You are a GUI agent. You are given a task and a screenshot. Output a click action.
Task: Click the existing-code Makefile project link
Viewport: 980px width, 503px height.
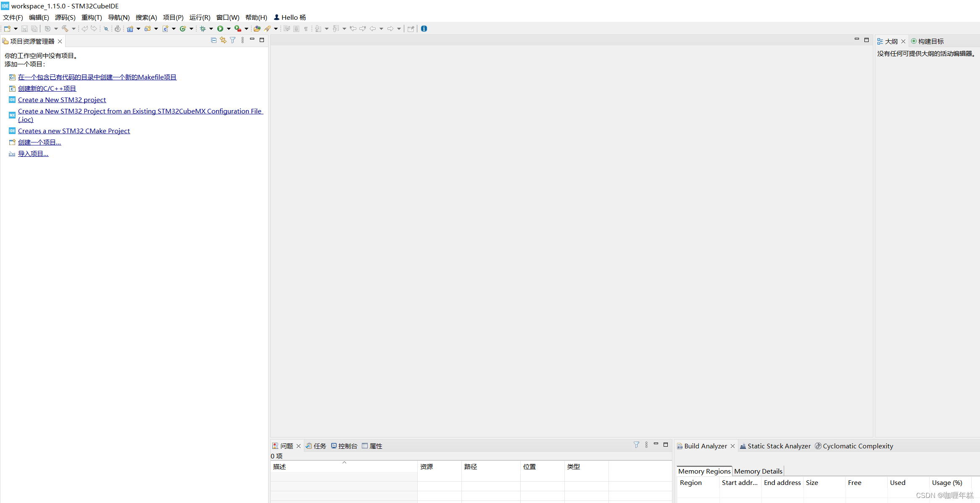point(97,77)
